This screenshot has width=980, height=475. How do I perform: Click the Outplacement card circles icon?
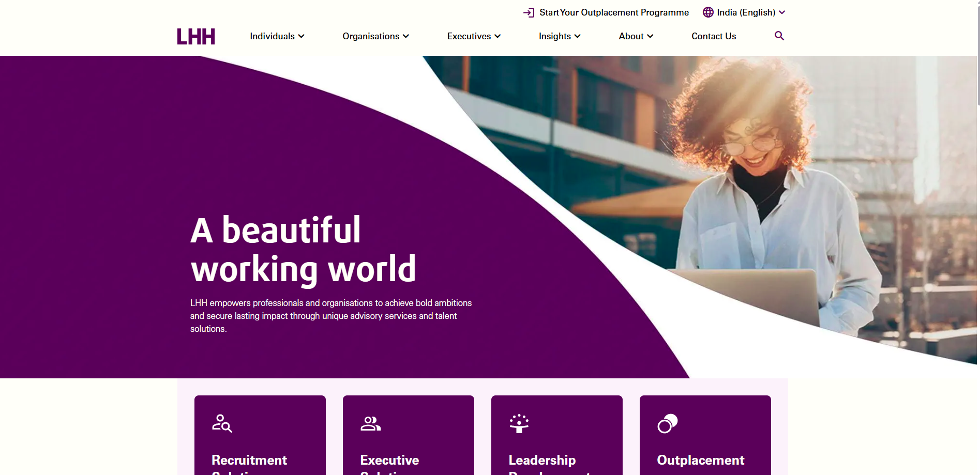tap(667, 423)
